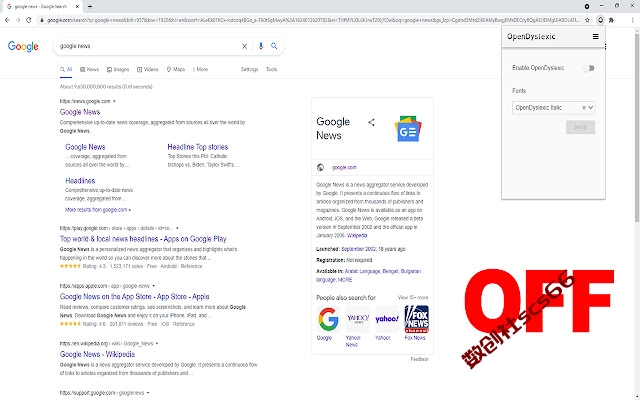This screenshot has height=400, width=640.
Task: Start voice search with microphone icon
Action: (x=261, y=46)
